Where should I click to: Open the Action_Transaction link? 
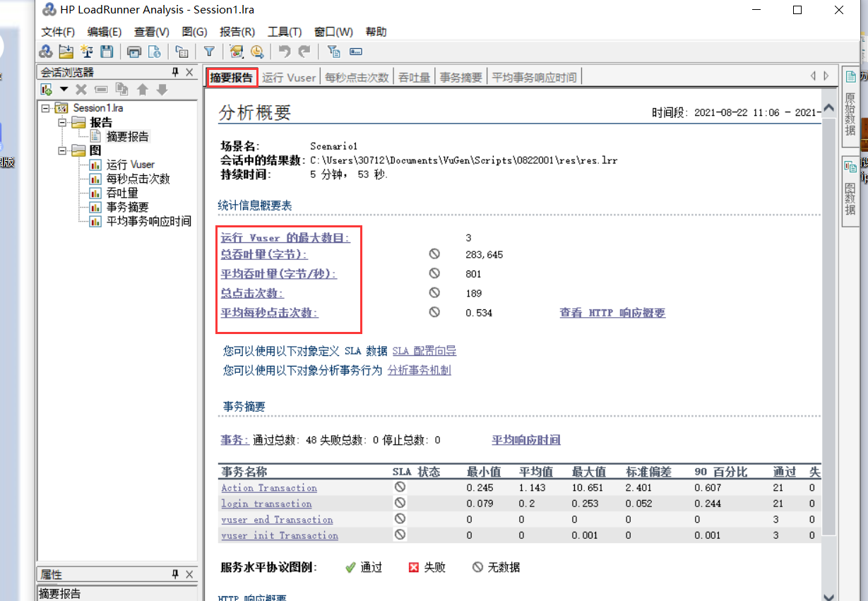[x=269, y=487]
